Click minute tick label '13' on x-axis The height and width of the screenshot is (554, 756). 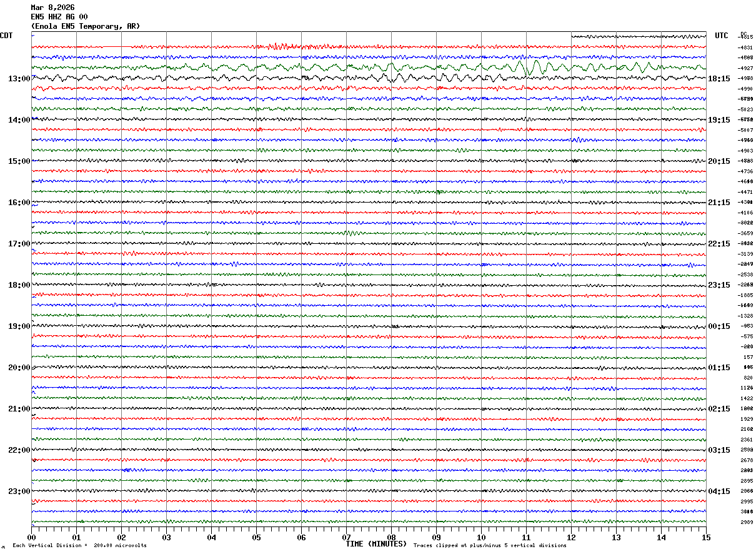[x=616, y=537]
